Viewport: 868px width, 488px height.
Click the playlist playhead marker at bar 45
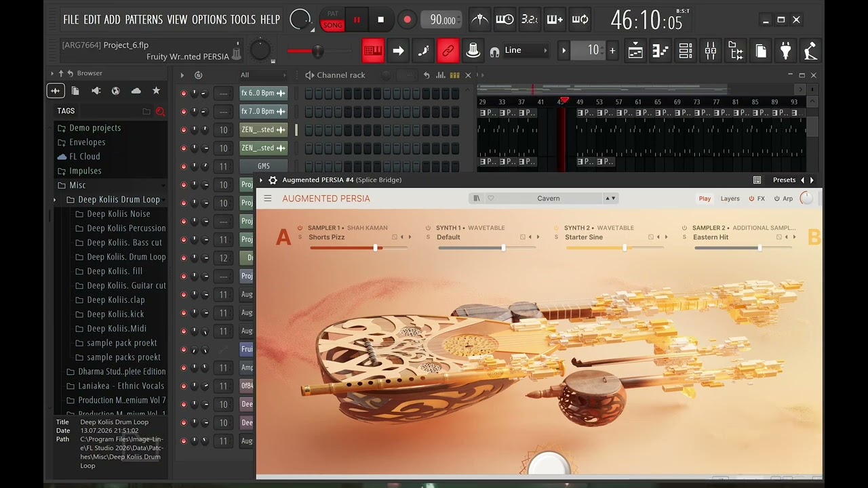564,101
